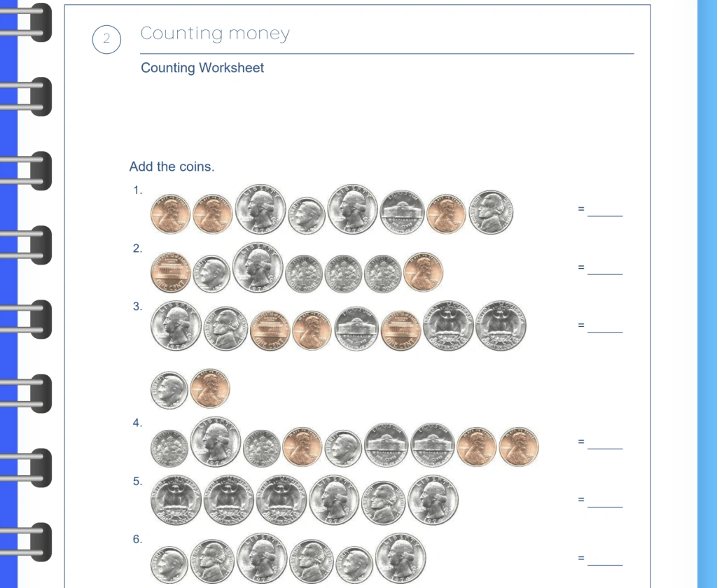The height and width of the screenshot is (588, 717).
Task: Click the dime on problem 3's second line
Action: 169,390
